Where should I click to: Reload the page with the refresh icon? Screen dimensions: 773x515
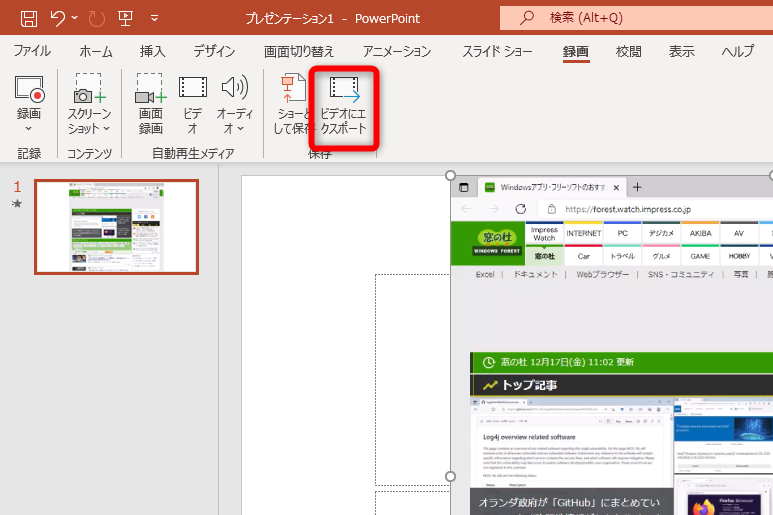521,209
